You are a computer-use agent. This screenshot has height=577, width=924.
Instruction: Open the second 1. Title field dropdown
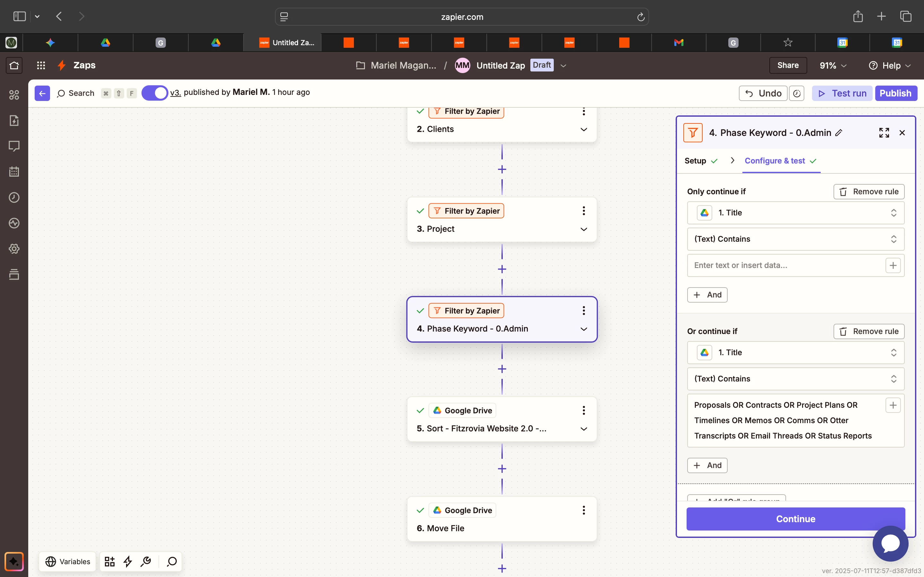(x=795, y=352)
